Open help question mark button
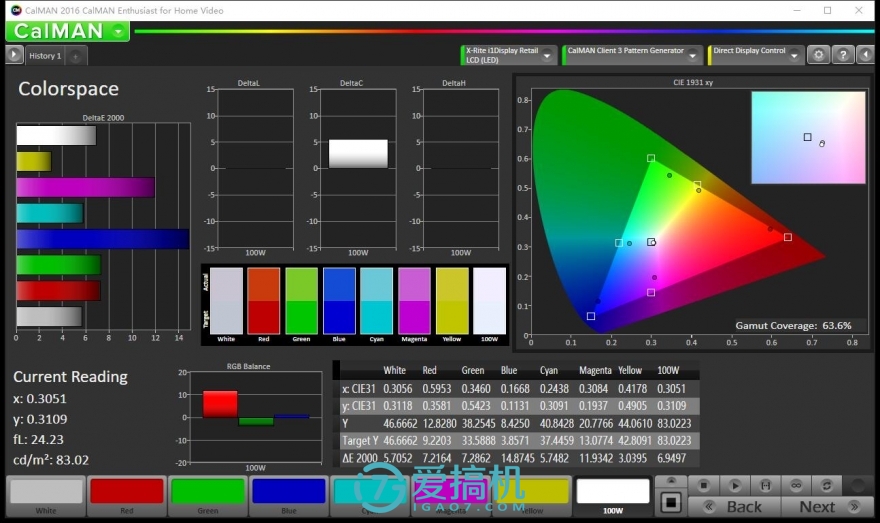Image resolution: width=880 pixels, height=523 pixels. (x=842, y=54)
